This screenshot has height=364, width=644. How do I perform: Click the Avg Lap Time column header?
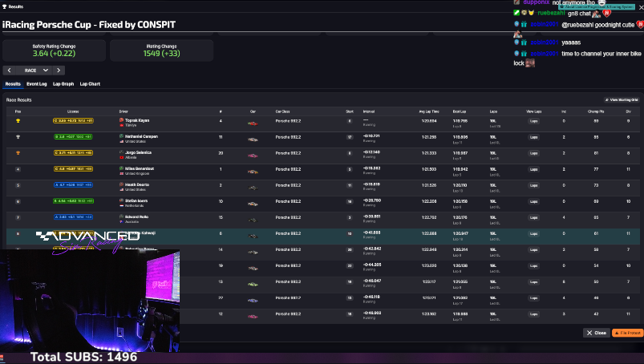429,111
